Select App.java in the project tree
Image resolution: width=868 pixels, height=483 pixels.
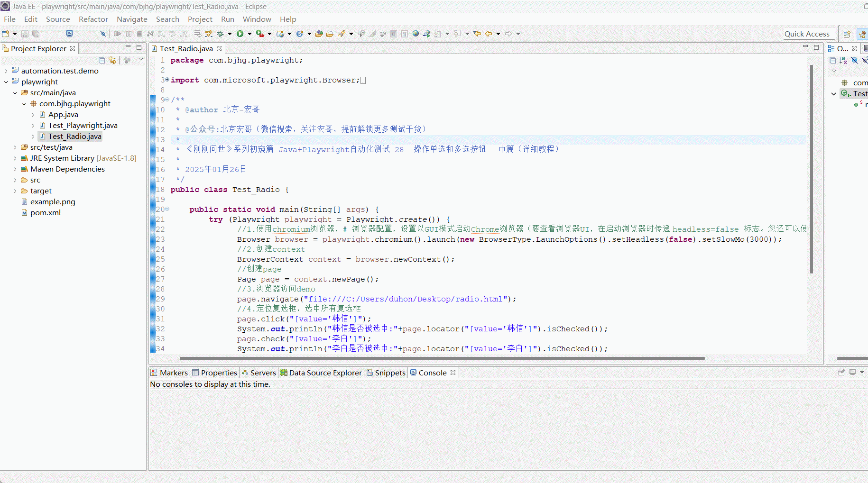pyautogui.click(x=63, y=115)
